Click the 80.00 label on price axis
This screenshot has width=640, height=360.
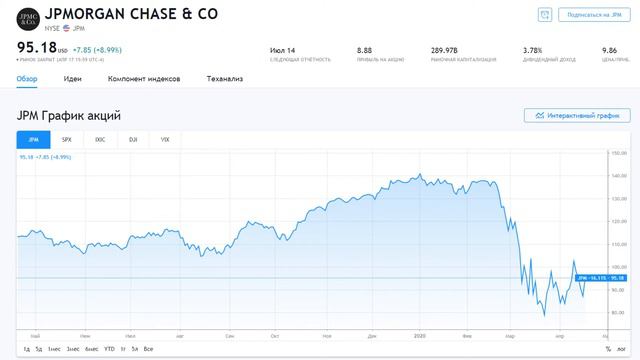pos(619,312)
